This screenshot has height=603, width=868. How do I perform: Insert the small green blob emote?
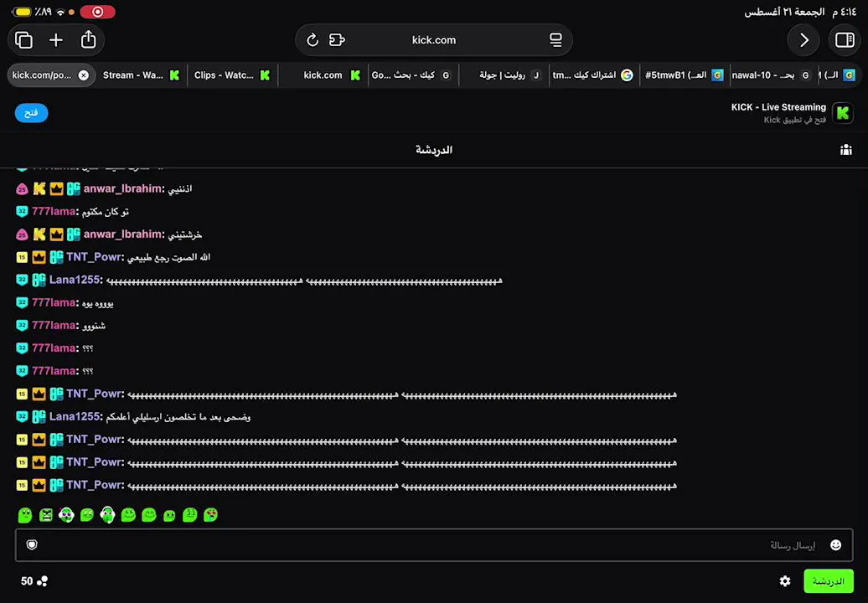[169, 516]
